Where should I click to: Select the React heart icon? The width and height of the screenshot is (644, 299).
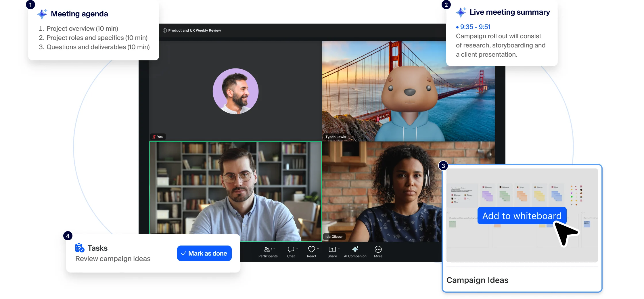click(312, 249)
